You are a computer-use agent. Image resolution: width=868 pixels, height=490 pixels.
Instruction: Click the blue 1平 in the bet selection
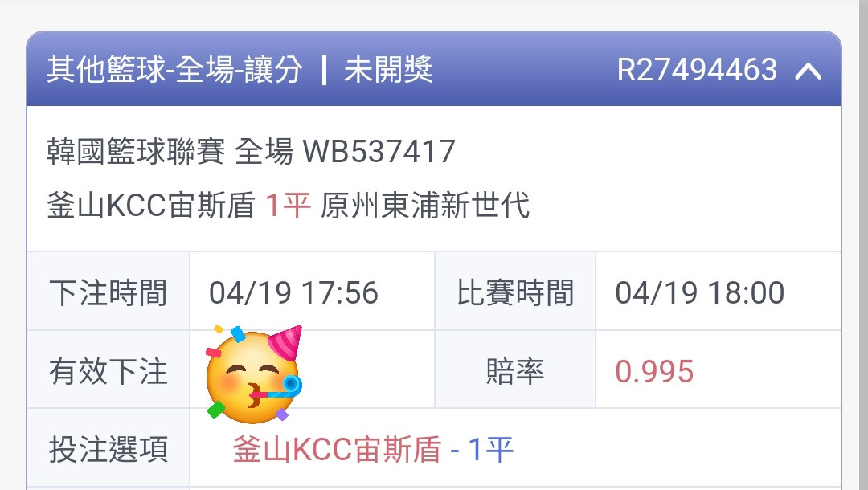point(491,449)
